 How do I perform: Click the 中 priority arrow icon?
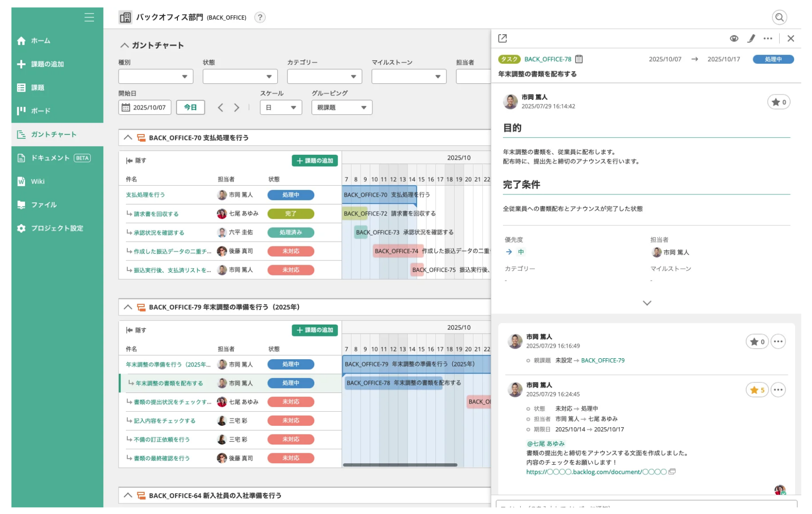(509, 252)
